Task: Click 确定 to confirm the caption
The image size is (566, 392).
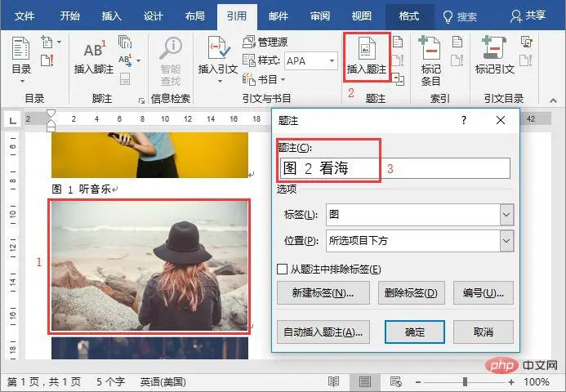Action: (x=415, y=332)
